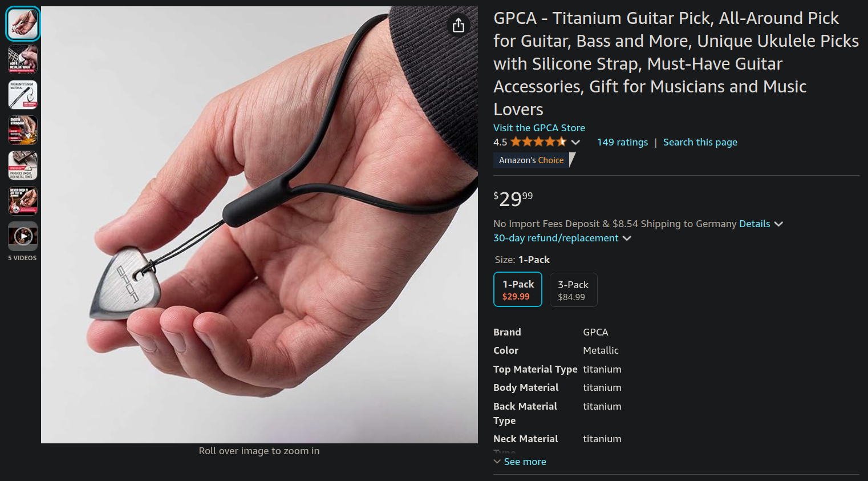
Task: Visit the GPCA Store link
Action: tap(539, 128)
